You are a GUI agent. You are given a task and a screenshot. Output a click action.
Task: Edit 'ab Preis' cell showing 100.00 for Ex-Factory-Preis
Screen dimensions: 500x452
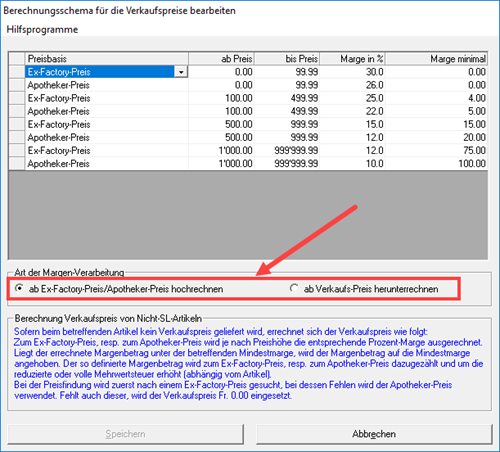[x=221, y=98]
